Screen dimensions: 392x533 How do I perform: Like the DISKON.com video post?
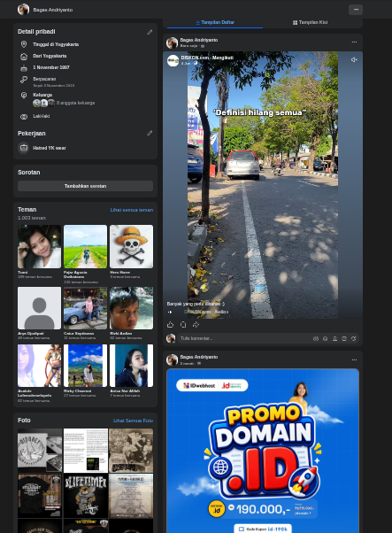point(170,325)
